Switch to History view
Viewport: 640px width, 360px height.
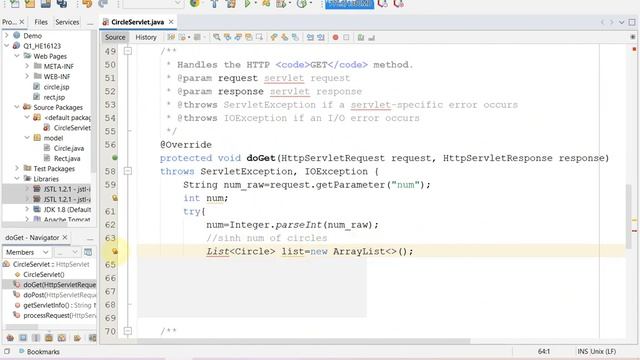coord(146,37)
